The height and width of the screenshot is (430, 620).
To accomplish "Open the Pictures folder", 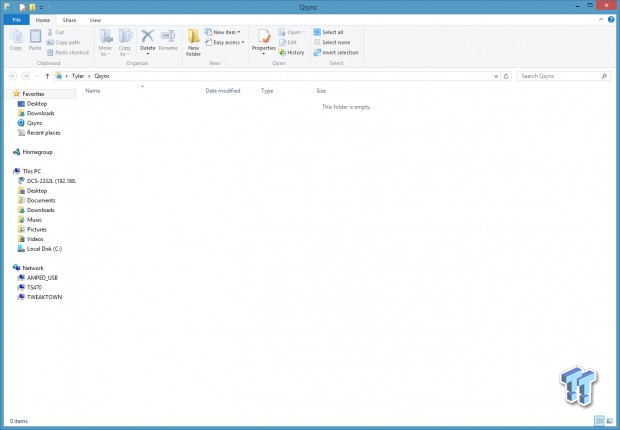I will 36,229.
